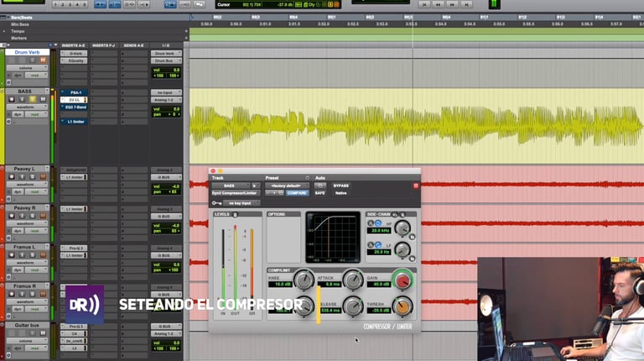Screen dimensions: 644x361
Task: Click the red GAIN knob
Action: tap(402, 280)
